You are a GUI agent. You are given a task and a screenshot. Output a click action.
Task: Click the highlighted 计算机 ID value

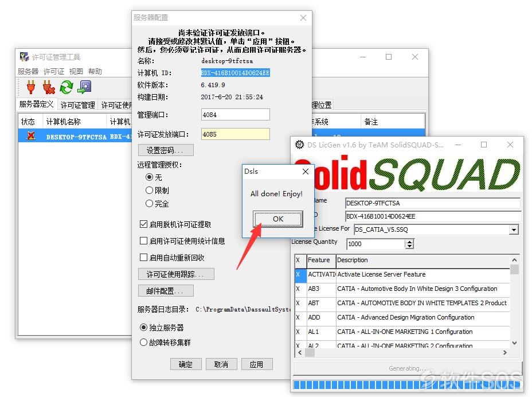236,73
